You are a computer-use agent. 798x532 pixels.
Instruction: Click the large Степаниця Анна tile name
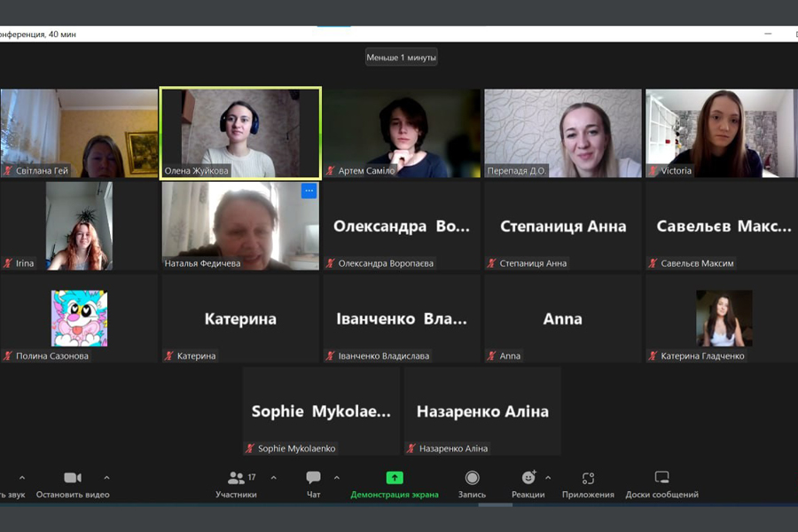tap(563, 226)
